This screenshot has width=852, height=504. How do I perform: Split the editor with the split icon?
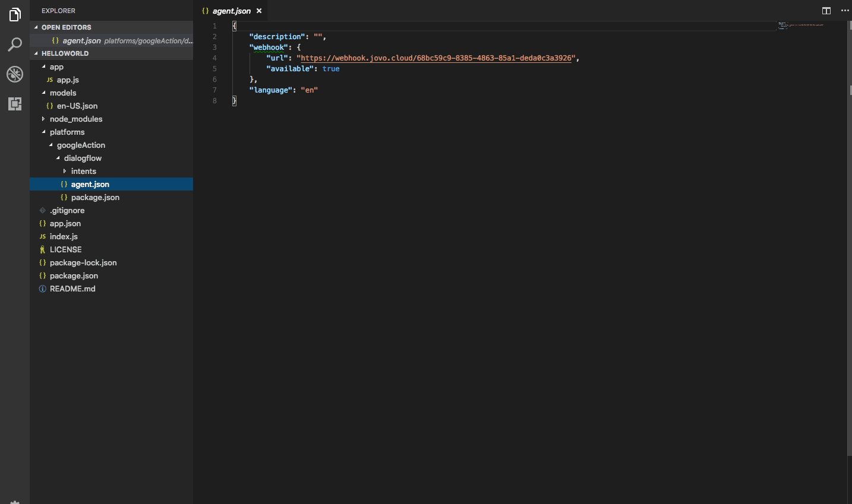(826, 11)
